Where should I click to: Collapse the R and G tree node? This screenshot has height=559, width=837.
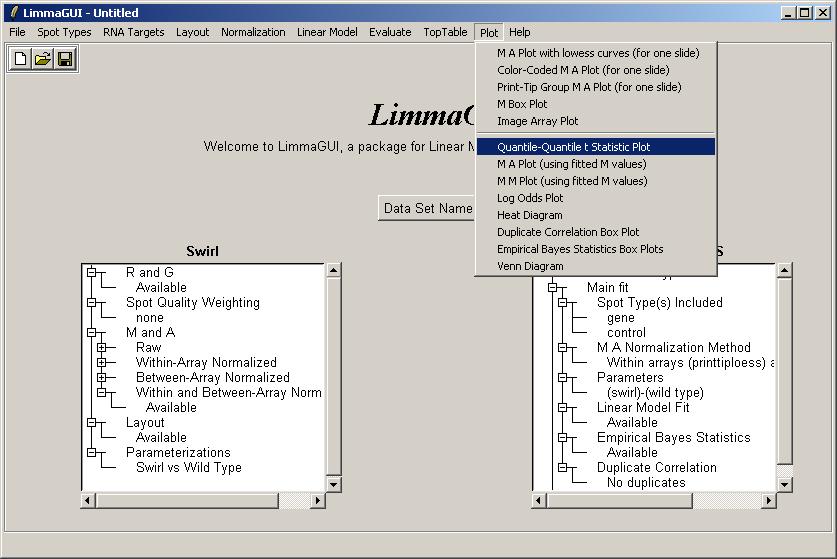(90, 272)
